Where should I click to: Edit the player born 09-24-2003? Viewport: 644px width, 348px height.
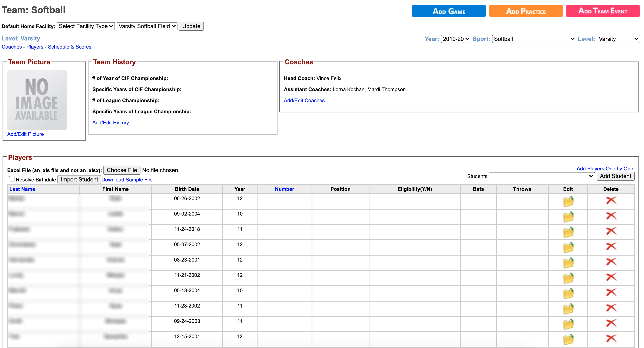pos(568,324)
